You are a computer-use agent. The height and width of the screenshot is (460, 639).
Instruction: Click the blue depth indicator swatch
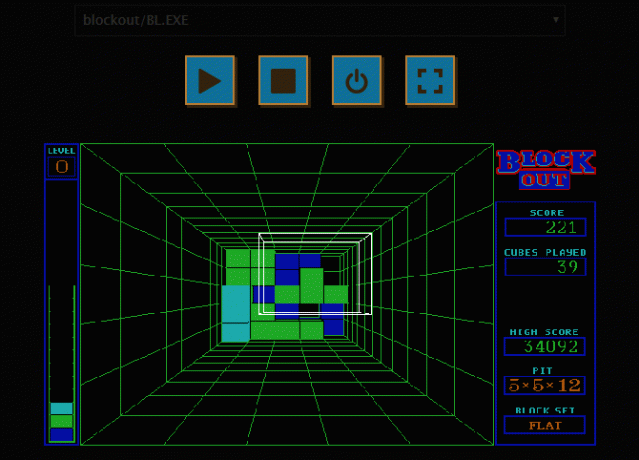(62, 434)
